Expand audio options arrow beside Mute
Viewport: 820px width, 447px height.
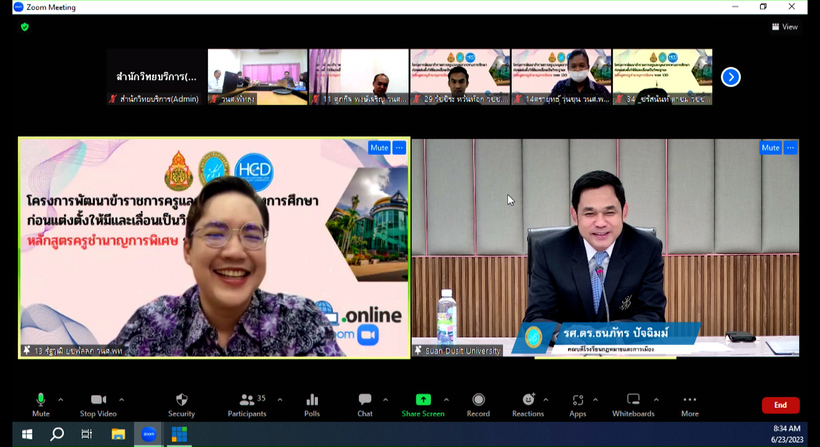[x=60, y=400]
